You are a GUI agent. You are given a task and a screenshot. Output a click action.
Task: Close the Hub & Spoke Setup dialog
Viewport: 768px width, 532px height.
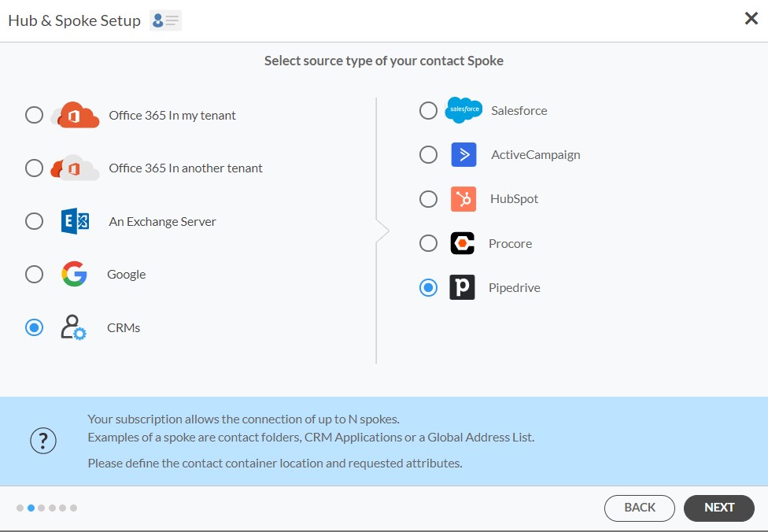[751, 19]
